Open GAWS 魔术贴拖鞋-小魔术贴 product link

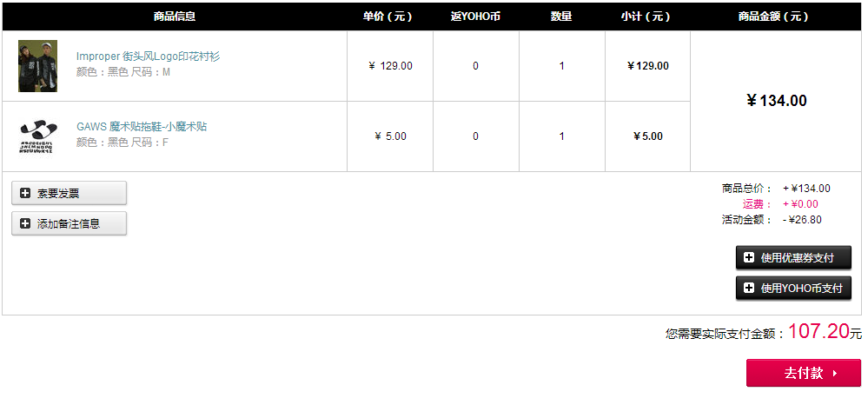click(142, 127)
